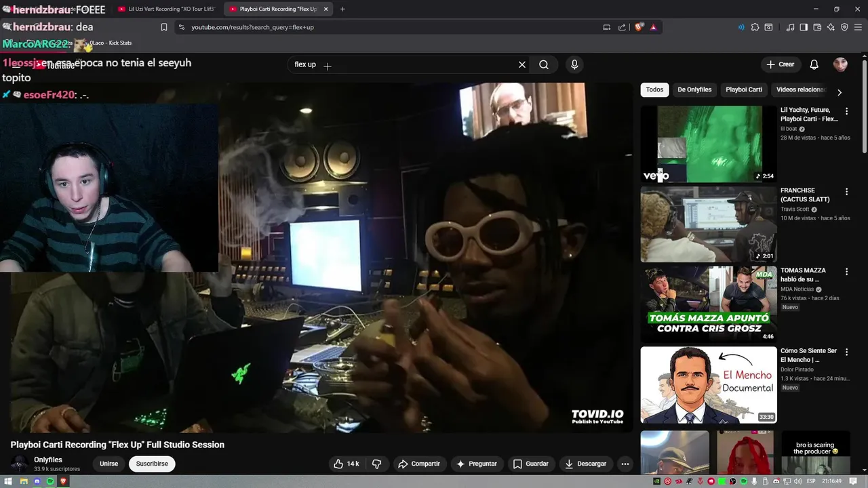The image size is (868, 488).
Task: Open File Explorer from the taskbar
Action: click(23, 481)
